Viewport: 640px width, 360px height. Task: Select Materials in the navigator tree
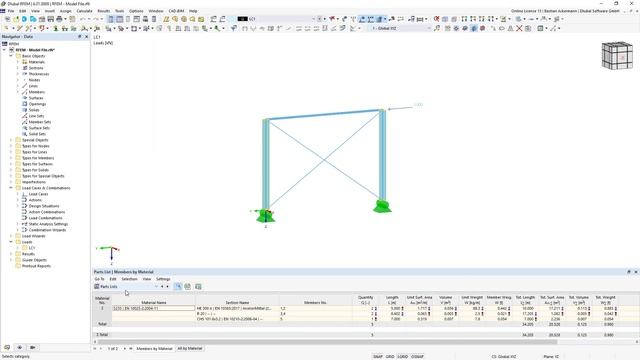37,62
